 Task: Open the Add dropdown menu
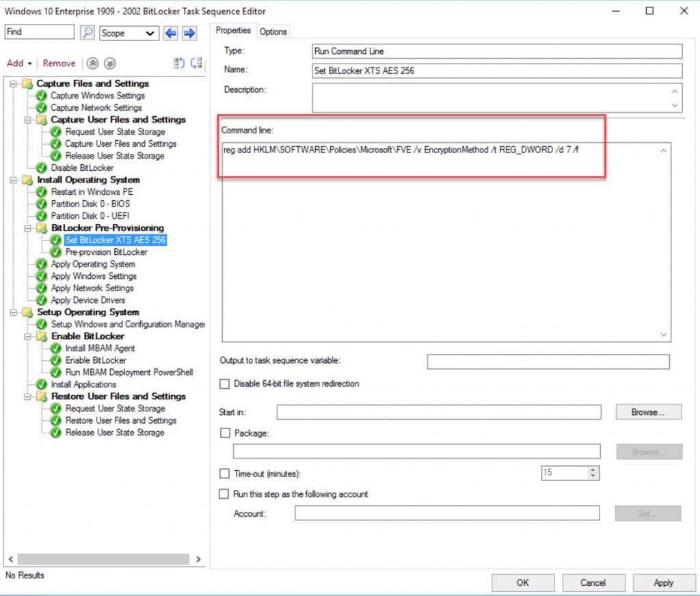(x=19, y=64)
